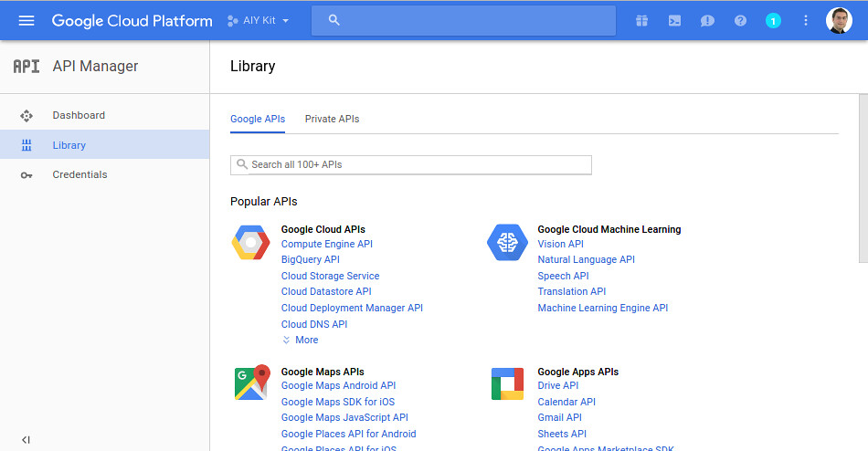Click the top search bar
868x451 pixels.
pyautogui.click(x=463, y=20)
